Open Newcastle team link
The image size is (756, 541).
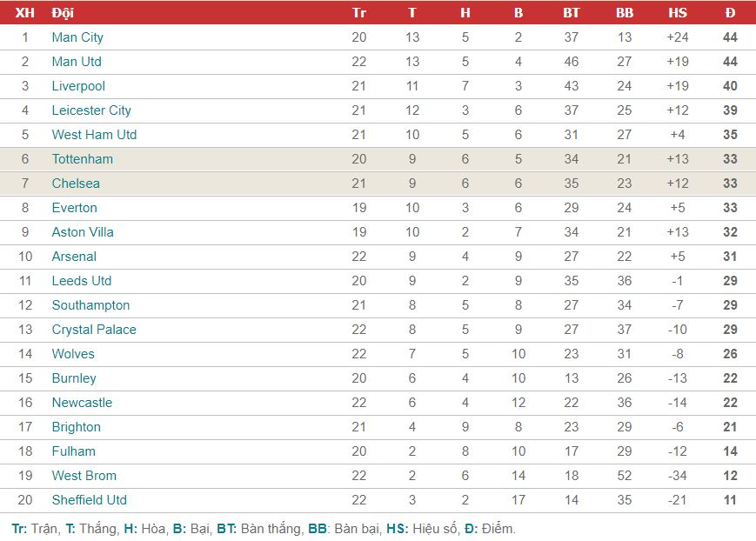(x=83, y=403)
